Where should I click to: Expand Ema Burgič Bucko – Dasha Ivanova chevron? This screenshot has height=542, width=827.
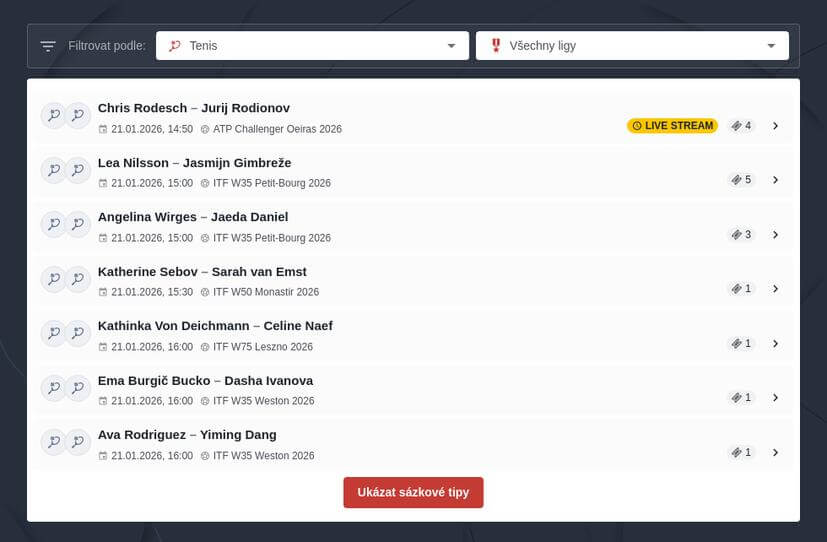click(775, 398)
